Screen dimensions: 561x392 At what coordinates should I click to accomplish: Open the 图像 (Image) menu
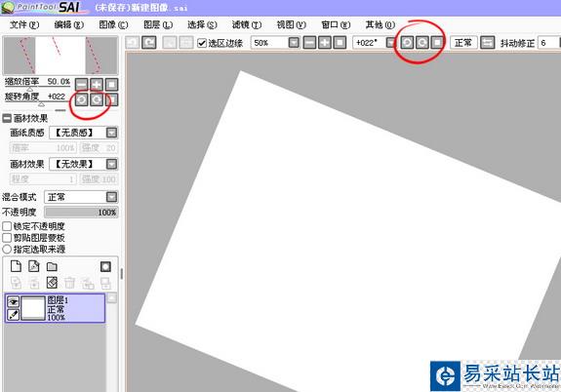113,24
